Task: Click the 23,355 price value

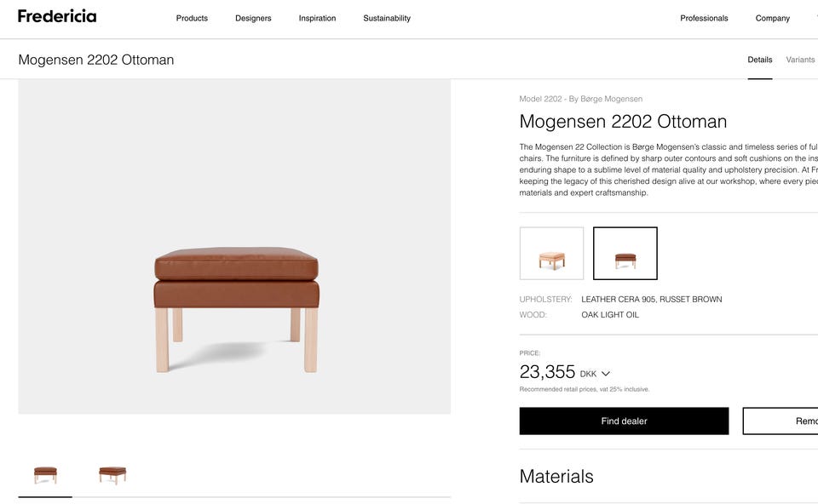Action: [547, 372]
